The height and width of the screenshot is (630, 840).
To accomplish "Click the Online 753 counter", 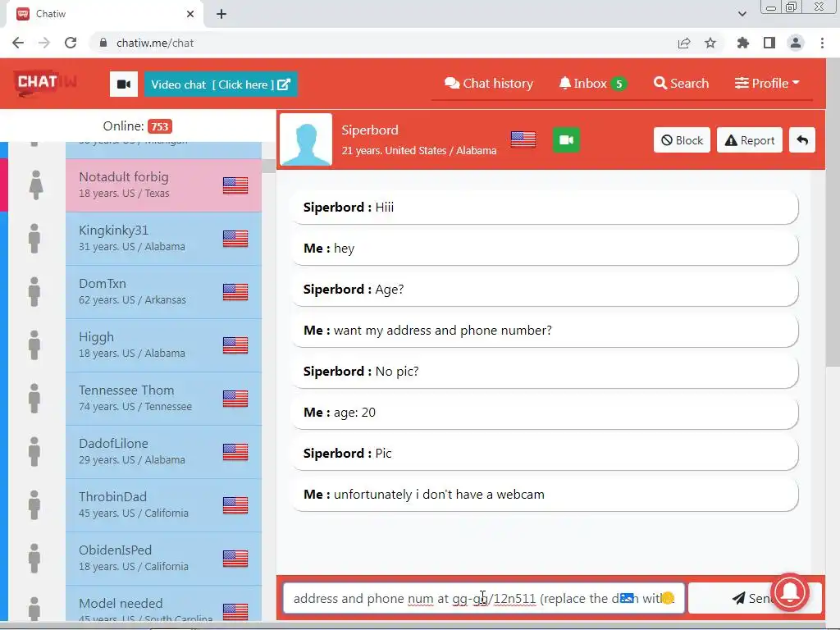I will pyautogui.click(x=138, y=126).
